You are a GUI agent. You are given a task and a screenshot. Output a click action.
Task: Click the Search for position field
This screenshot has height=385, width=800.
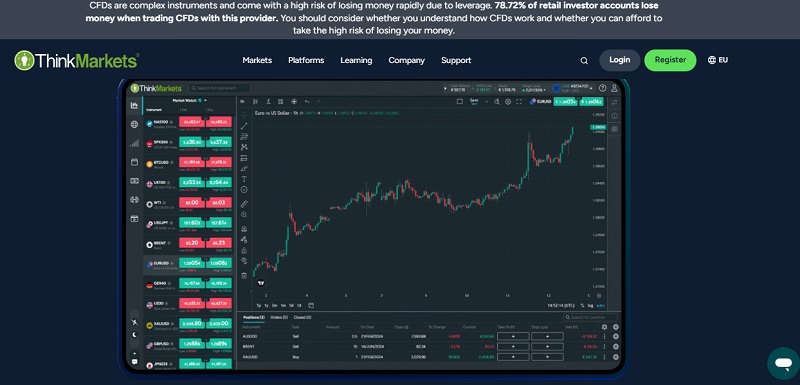(590, 318)
